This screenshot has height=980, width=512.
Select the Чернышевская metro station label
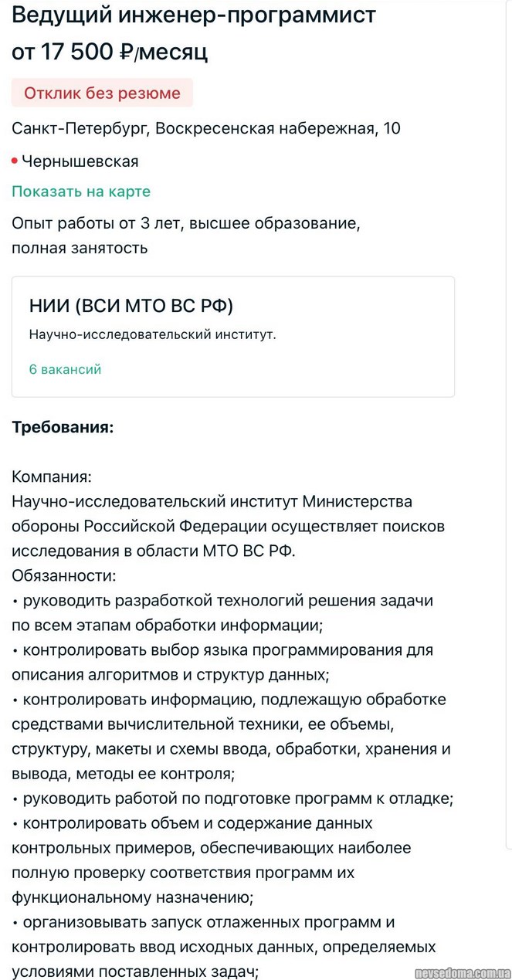coord(80,161)
